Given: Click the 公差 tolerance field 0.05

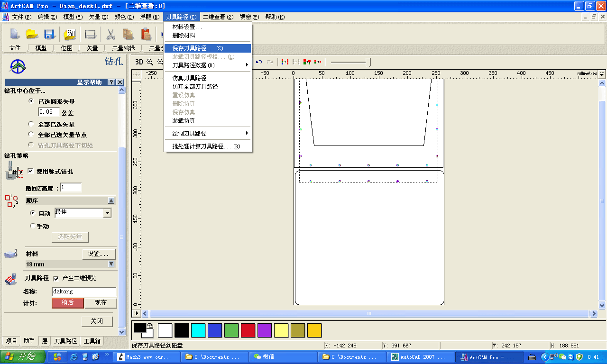Looking at the screenshot, I should (49, 112).
